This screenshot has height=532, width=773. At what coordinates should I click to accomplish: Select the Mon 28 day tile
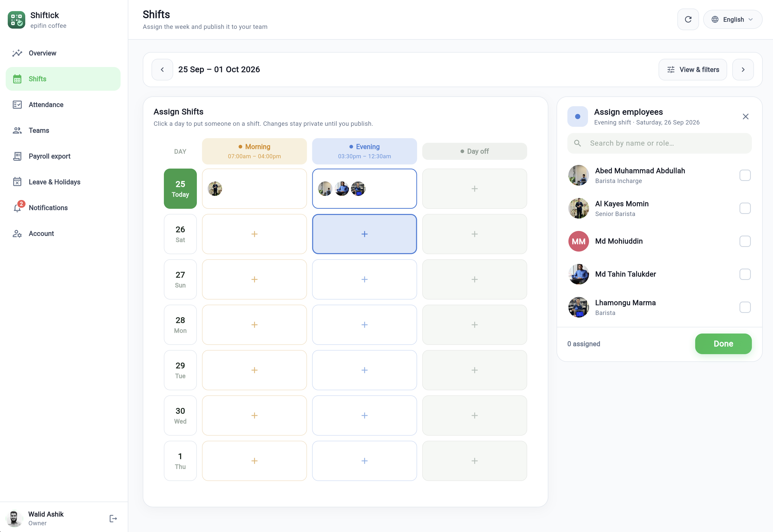(180, 325)
